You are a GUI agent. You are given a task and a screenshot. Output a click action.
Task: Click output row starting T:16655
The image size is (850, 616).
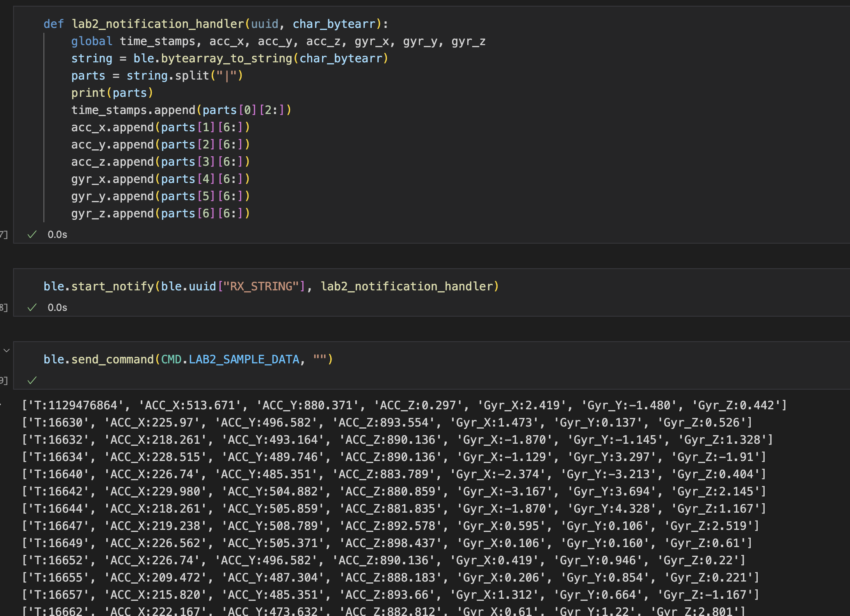pyautogui.click(x=391, y=578)
